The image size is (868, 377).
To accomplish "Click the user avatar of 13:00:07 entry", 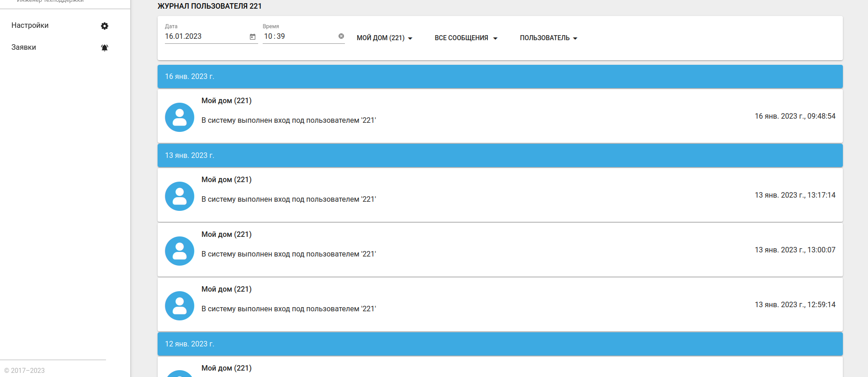I will tap(180, 251).
